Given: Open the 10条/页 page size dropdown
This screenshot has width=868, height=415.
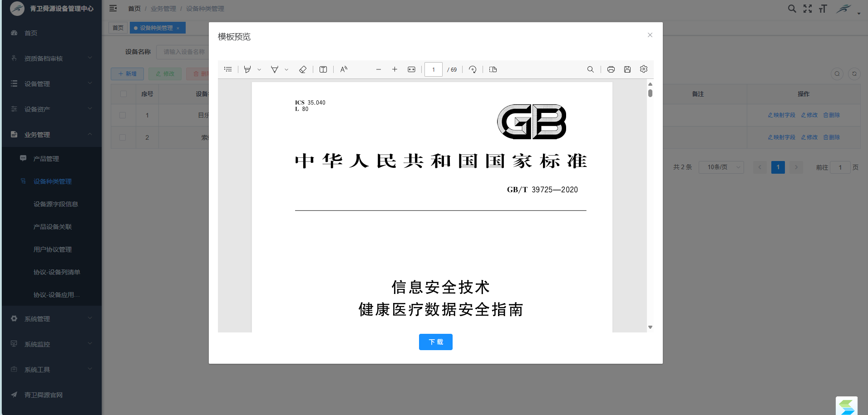Looking at the screenshot, I should tap(721, 167).
